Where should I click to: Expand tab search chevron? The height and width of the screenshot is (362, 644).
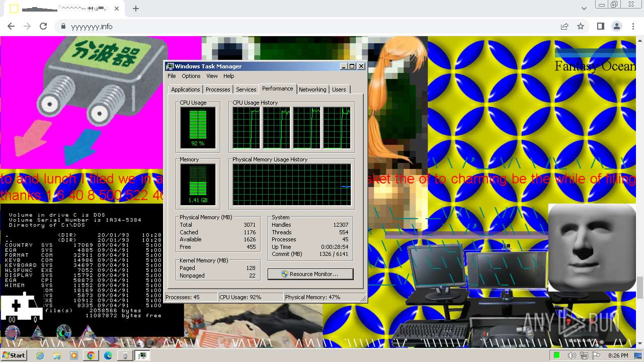pyautogui.click(x=584, y=9)
